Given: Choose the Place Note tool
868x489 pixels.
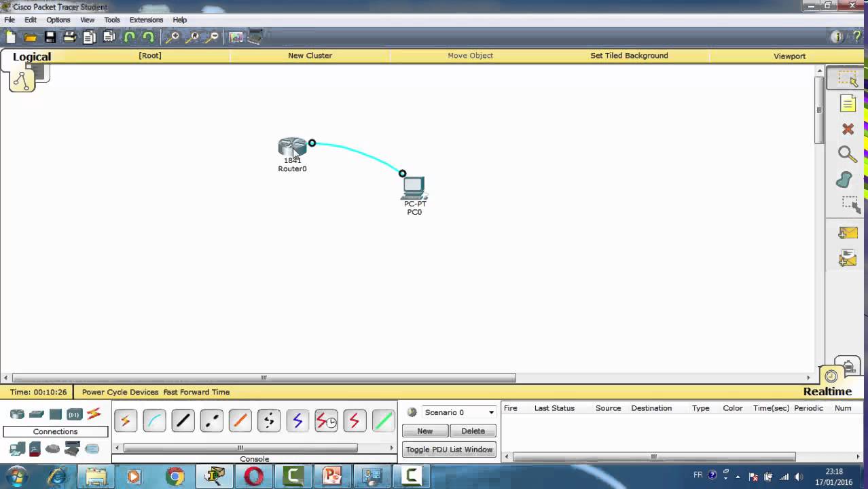Looking at the screenshot, I should coord(848,103).
